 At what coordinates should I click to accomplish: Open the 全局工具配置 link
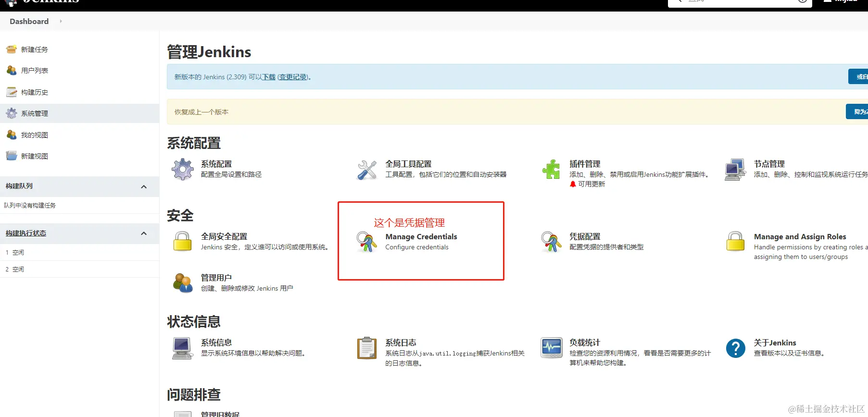408,164
